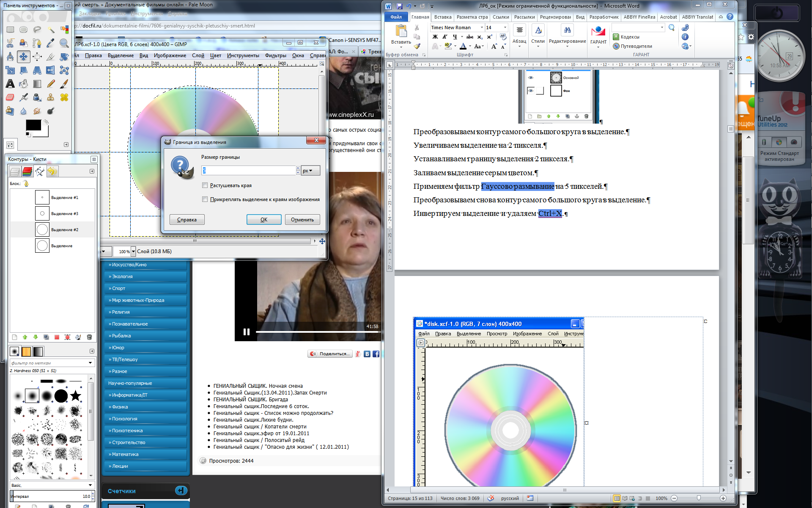This screenshot has height=508, width=812.
Task: Click the strikethrough abc button in Word
Action: pos(469,37)
